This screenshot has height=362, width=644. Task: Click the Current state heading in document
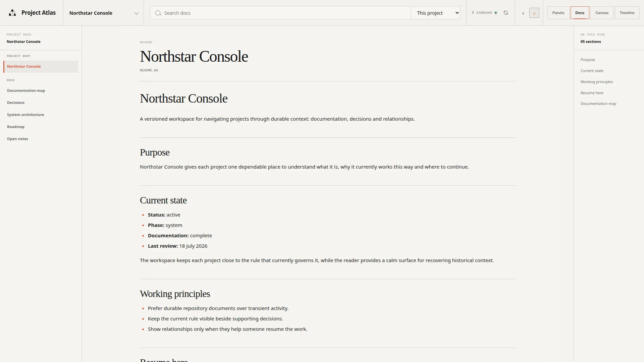(163, 200)
